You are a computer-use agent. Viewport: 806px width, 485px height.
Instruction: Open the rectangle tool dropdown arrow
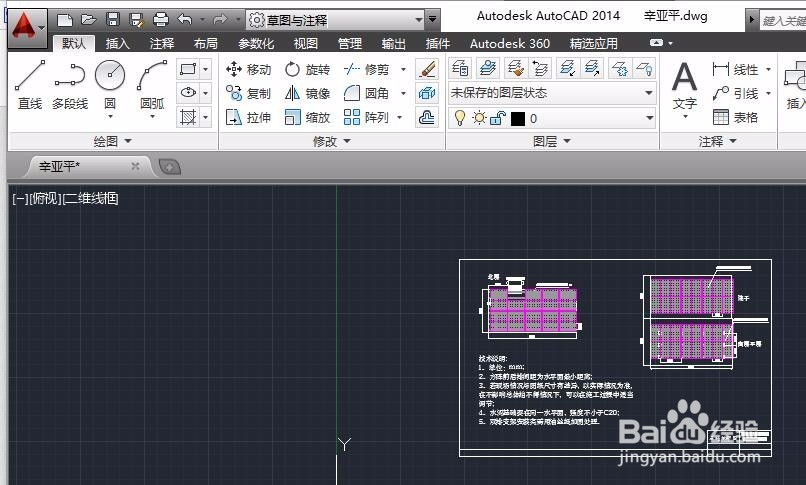click(206, 69)
